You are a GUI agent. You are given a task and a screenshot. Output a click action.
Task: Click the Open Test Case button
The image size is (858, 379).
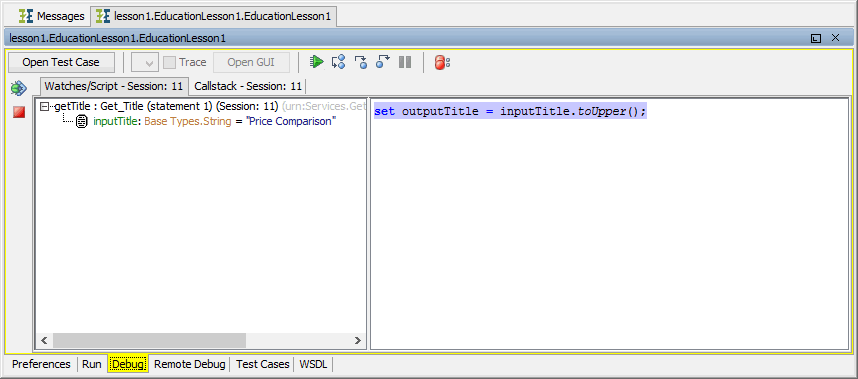[61, 62]
